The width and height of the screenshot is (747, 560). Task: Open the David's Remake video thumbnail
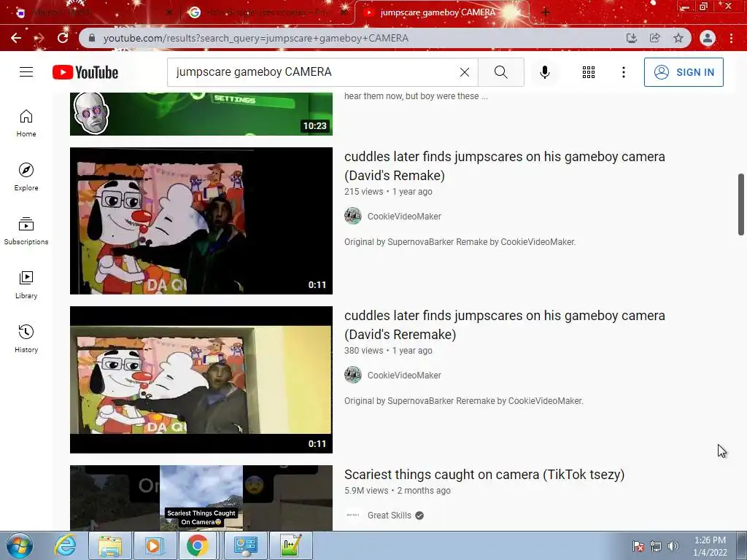(201, 220)
